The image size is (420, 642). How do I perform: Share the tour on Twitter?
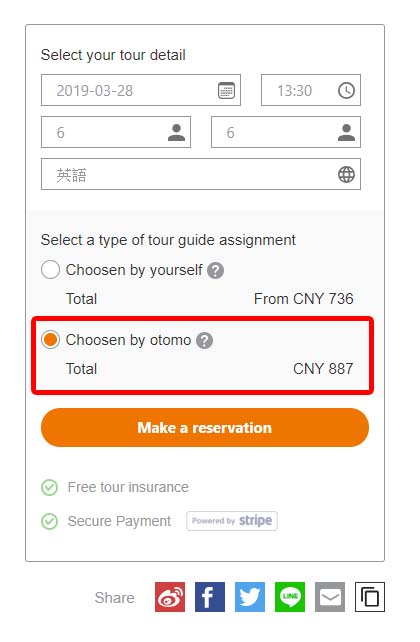click(250, 597)
